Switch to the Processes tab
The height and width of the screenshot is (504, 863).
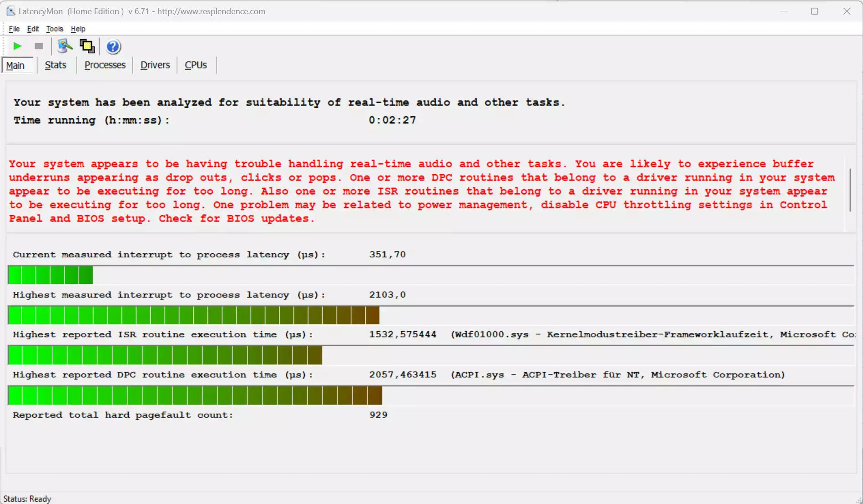click(105, 65)
